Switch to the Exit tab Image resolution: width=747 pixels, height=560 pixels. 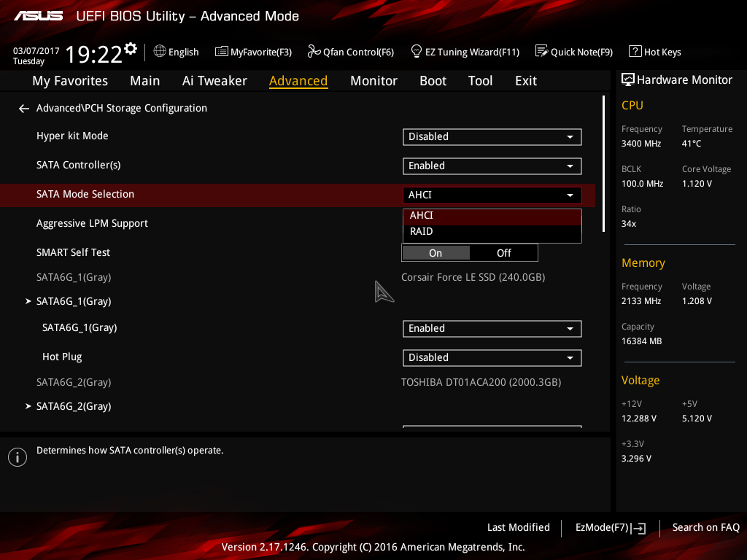pyautogui.click(x=526, y=81)
